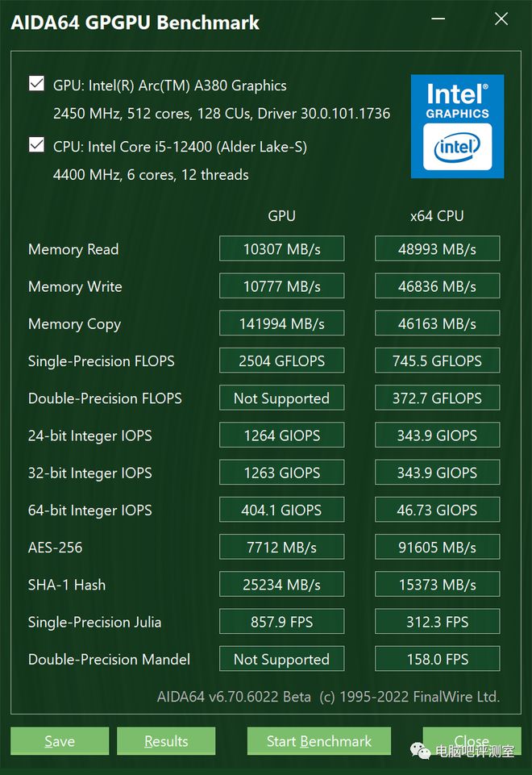Image resolution: width=532 pixels, height=775 pixels.
Task: Uncheck the GPU Intel Arc A380 checkbox
Action: coord(36,84)
